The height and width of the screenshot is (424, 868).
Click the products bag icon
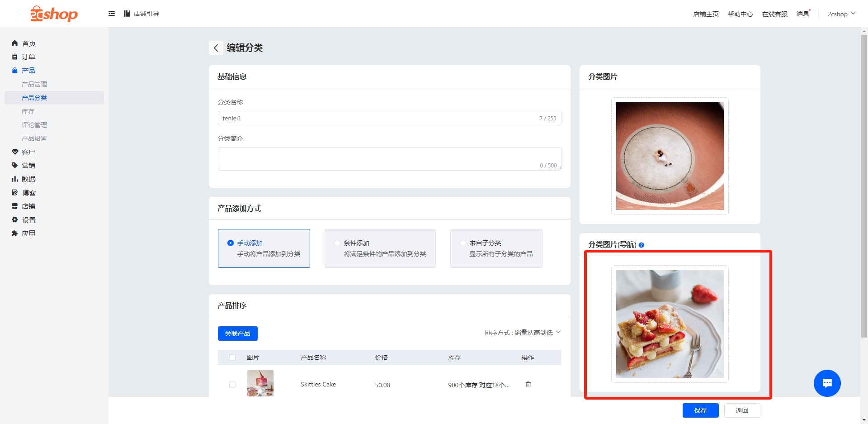pos(14,70)
